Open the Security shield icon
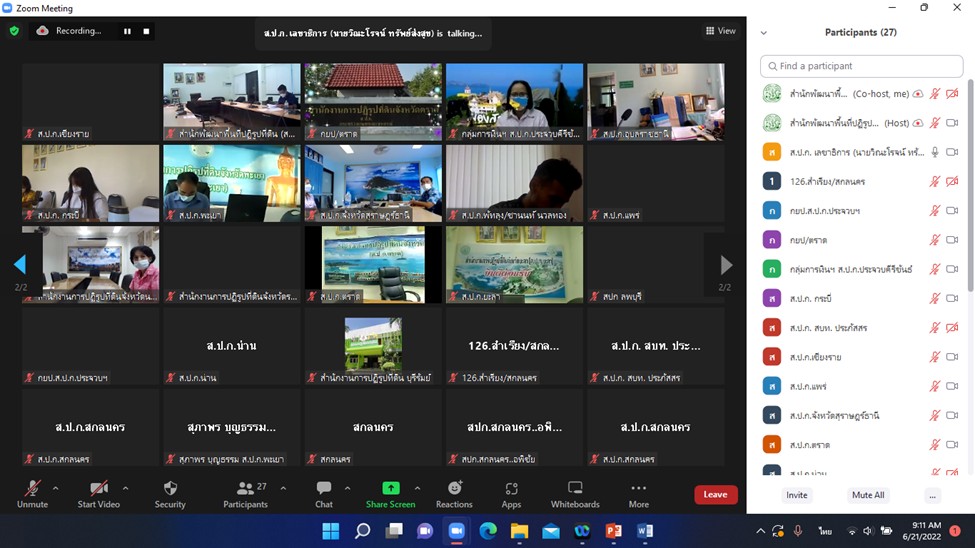Image resolution: width=975 pixels, height=548 pixels. pos(170,489)
